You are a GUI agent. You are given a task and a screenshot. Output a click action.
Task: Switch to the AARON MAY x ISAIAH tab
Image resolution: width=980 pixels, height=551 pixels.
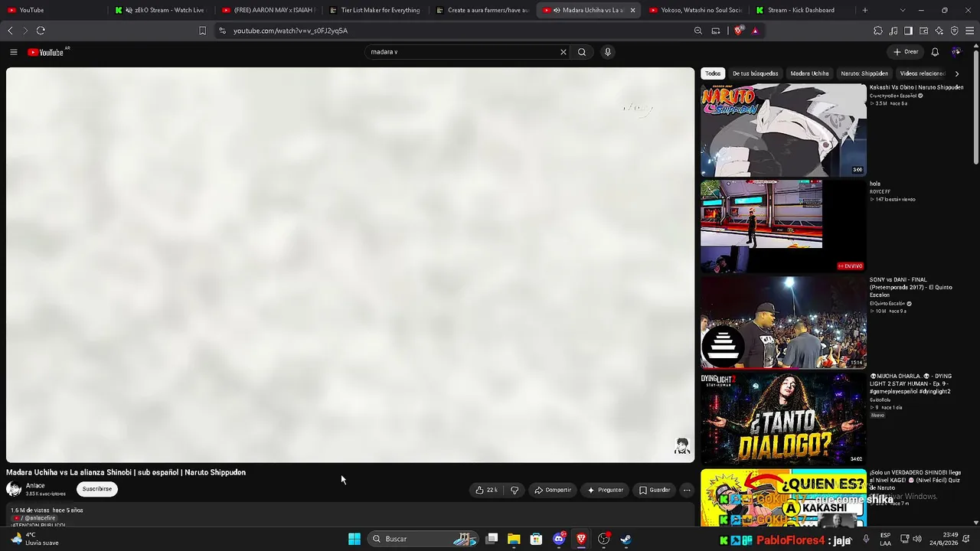[x=267, y=10]
